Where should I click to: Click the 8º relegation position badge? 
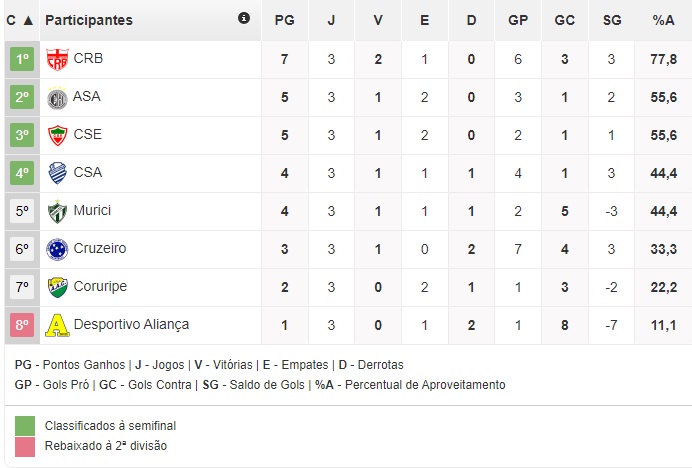[23, 325]
